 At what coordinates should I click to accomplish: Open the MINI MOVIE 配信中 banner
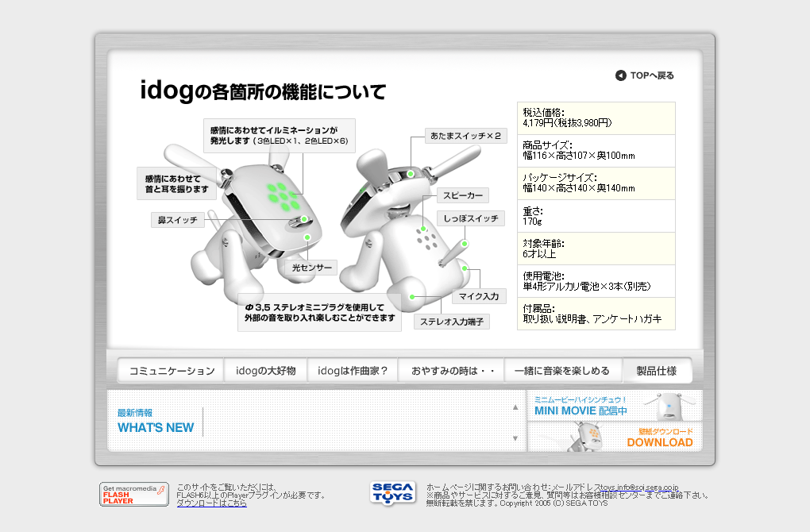point(615,406)
